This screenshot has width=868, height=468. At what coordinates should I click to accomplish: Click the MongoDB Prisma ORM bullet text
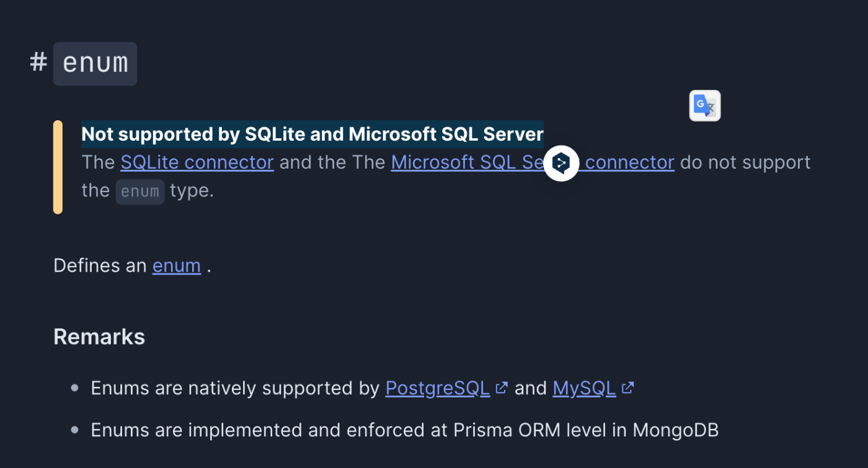(405, 430)
